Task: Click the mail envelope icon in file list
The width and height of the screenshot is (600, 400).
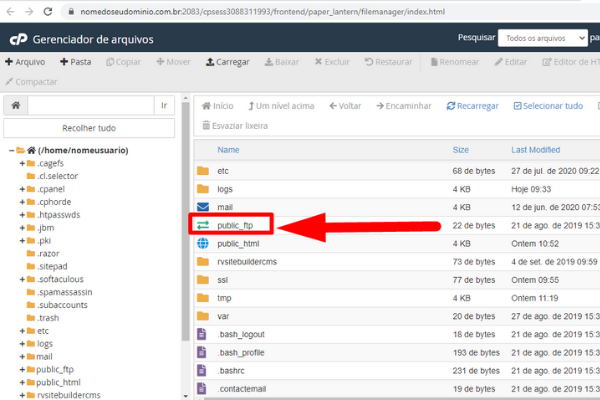Action: point(203,207)
